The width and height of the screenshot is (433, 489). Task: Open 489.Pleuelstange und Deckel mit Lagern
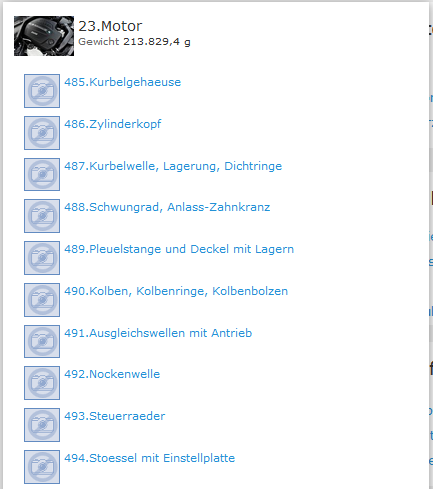tap(179, 249)
